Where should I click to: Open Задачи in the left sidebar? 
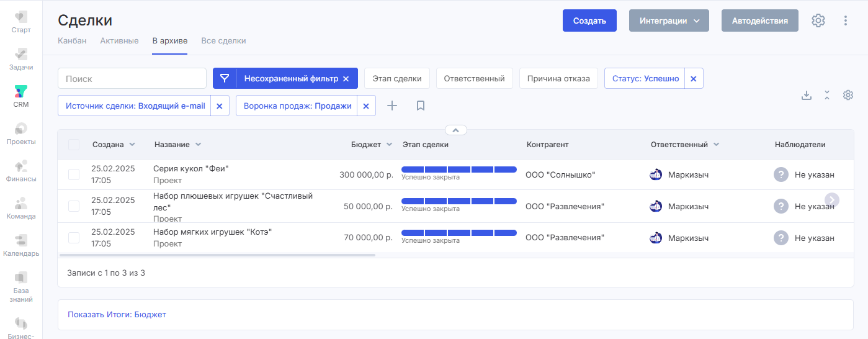click(21, 59)
